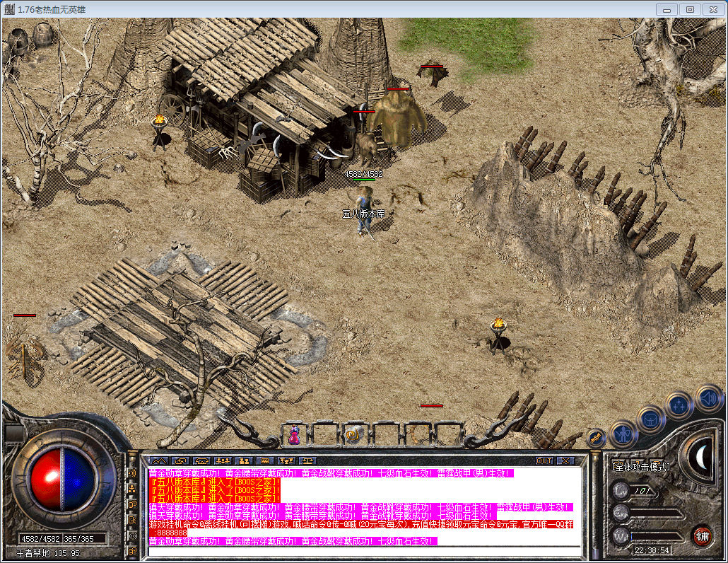
Task: Click the 全体攻击模式 attack mode label
Action: coord(641,467)
